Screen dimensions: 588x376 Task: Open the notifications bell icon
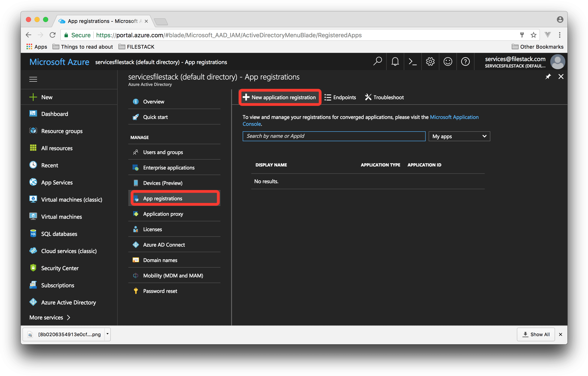[x=395, y=61]
